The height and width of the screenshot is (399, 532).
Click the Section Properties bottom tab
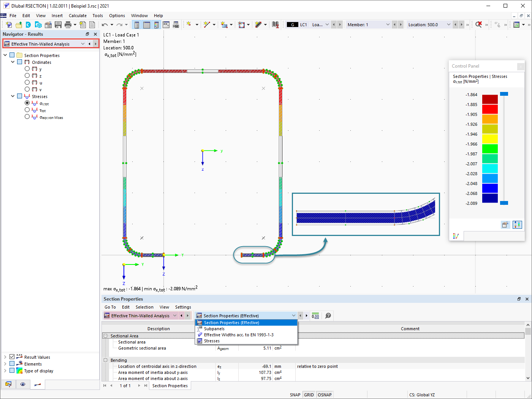tap(170, 386)
